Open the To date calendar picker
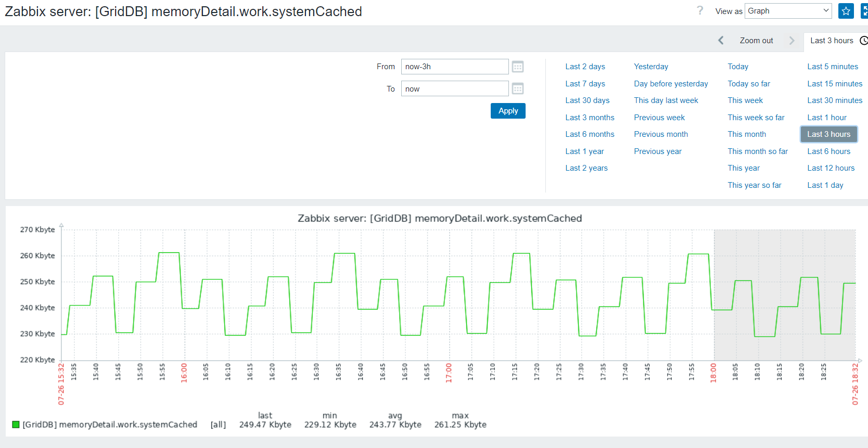 (517, 89)
